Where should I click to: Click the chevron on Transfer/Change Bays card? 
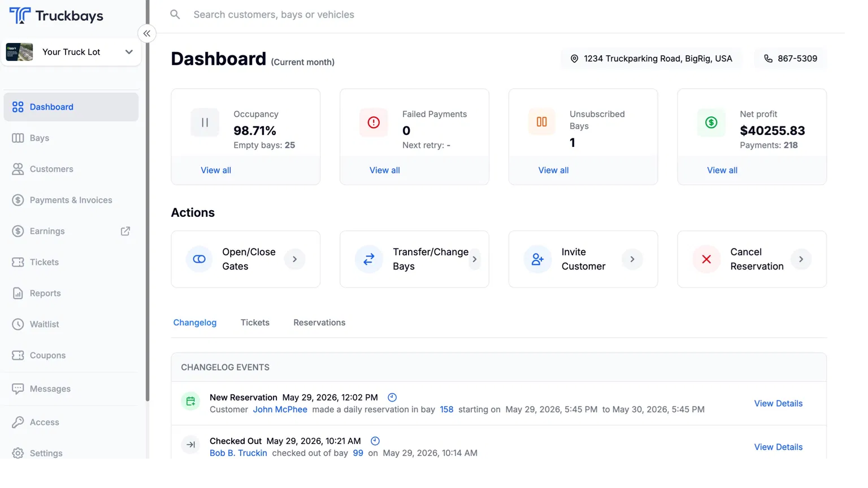[475, 259]
